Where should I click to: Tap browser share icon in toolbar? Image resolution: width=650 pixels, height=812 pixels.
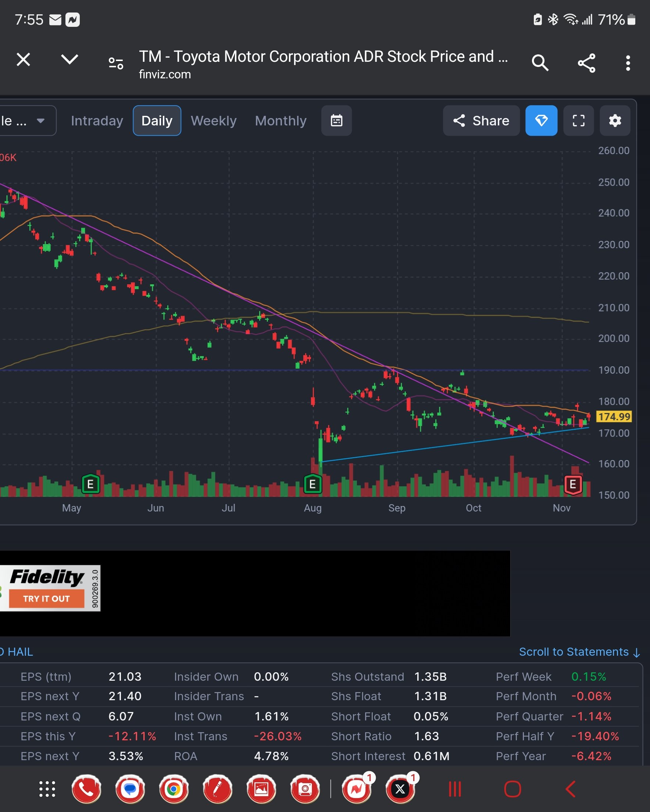(586, 63)
